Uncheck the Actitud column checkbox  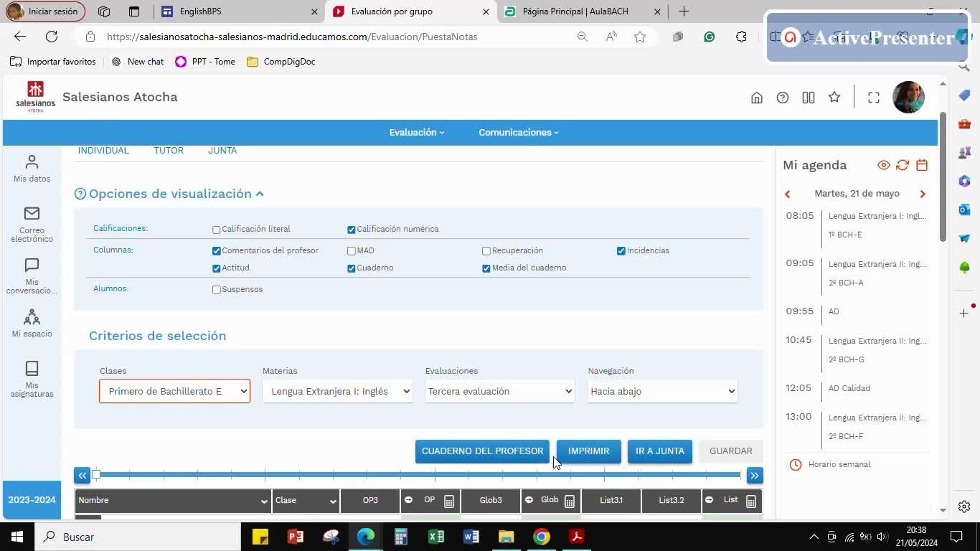click(x=217, y=268)
